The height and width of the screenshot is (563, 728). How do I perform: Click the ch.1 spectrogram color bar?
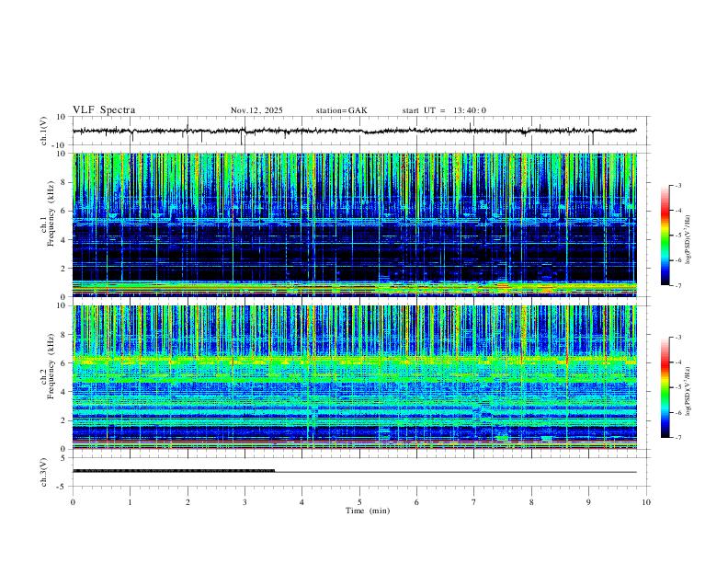665,236
